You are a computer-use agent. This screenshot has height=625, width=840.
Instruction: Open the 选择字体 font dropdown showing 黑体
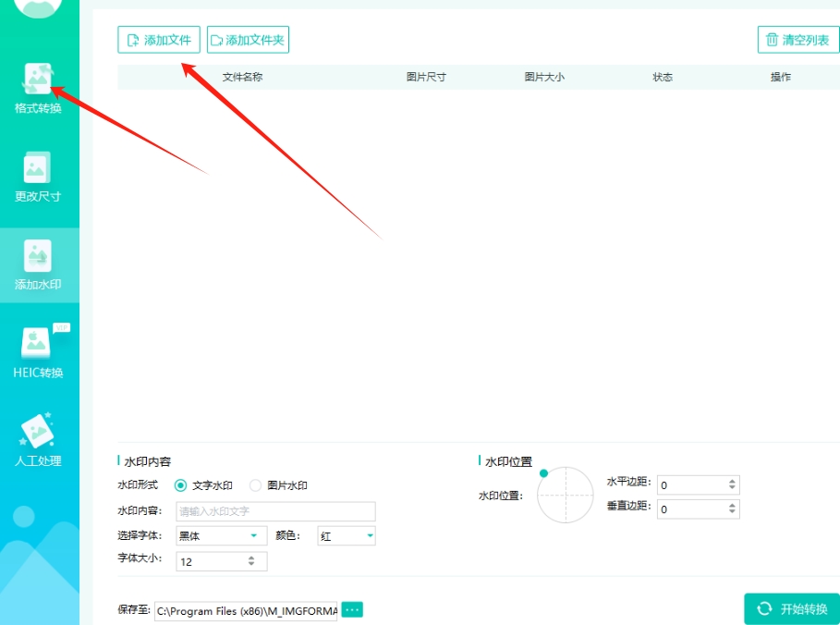point(221,535)
